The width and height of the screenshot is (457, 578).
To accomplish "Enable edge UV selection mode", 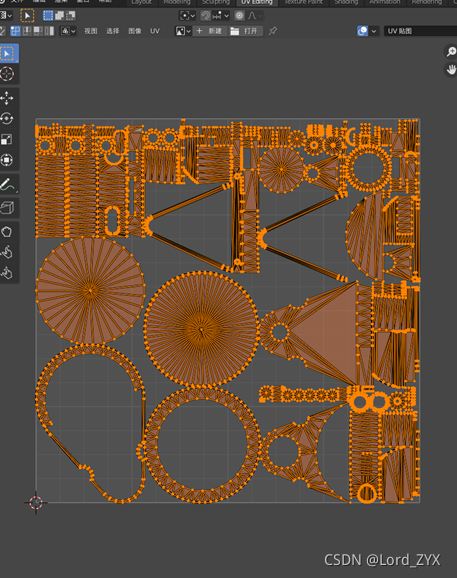I will click(27, 31).
